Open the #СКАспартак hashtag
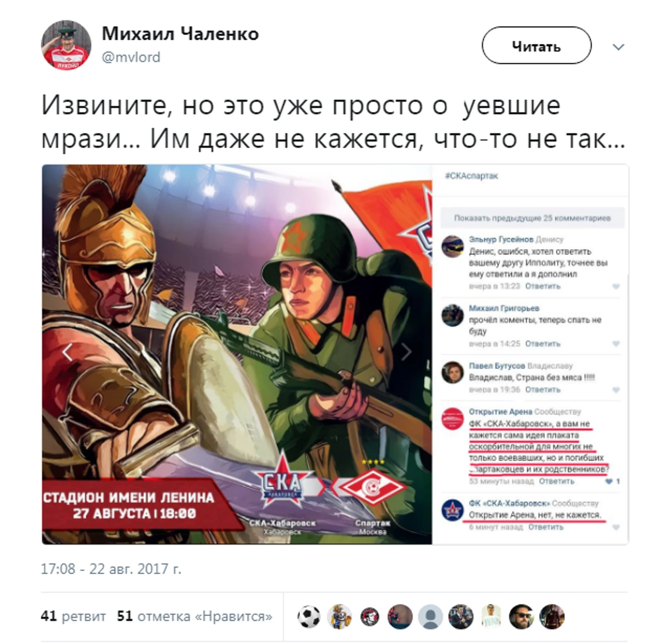 coord(471,176)
